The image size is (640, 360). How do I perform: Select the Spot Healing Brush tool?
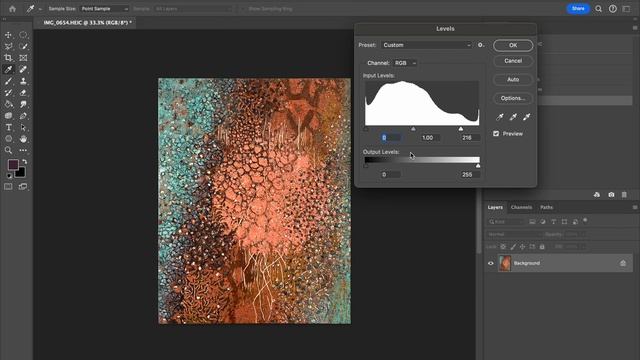[23, 69]
